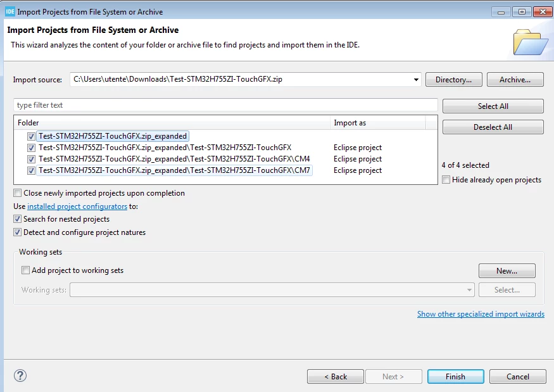Click the type filter text field

(x=225, y=105)
